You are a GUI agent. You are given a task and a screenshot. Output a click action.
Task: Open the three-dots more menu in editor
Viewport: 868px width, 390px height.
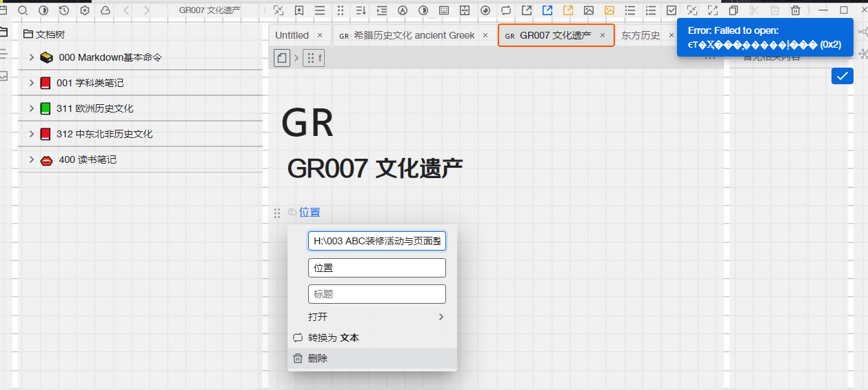point(710,59)
